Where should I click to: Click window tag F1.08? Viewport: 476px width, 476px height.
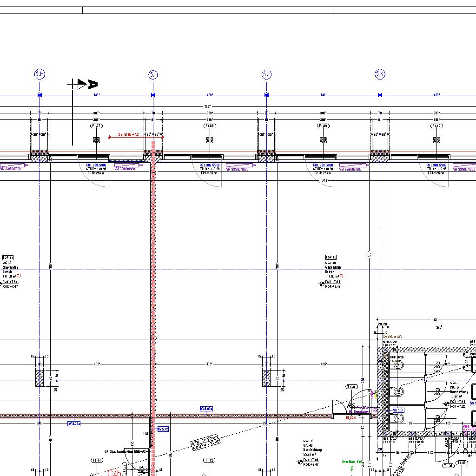[210, 126]
